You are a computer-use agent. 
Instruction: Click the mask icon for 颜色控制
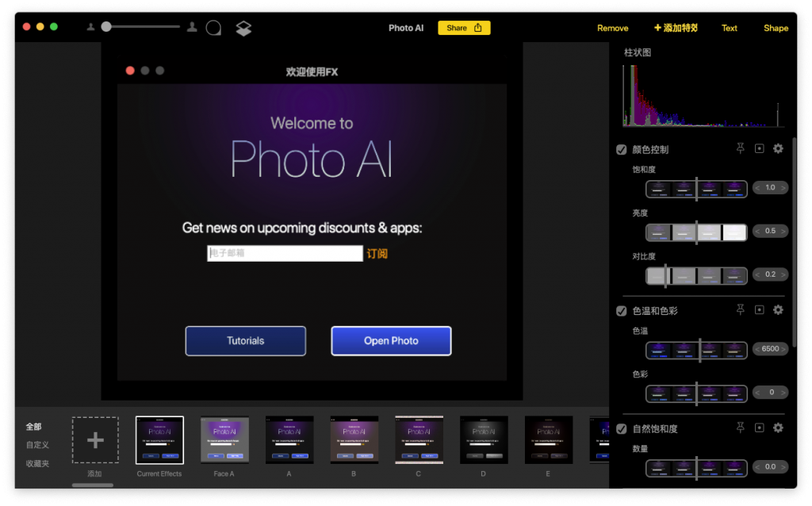tap(759, 148)
